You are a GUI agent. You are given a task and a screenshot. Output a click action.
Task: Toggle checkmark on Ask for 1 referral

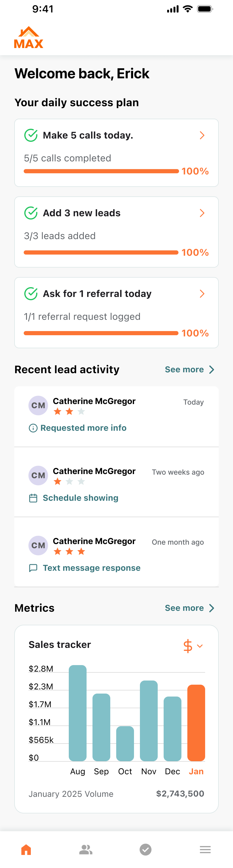(x=31, y=294)
